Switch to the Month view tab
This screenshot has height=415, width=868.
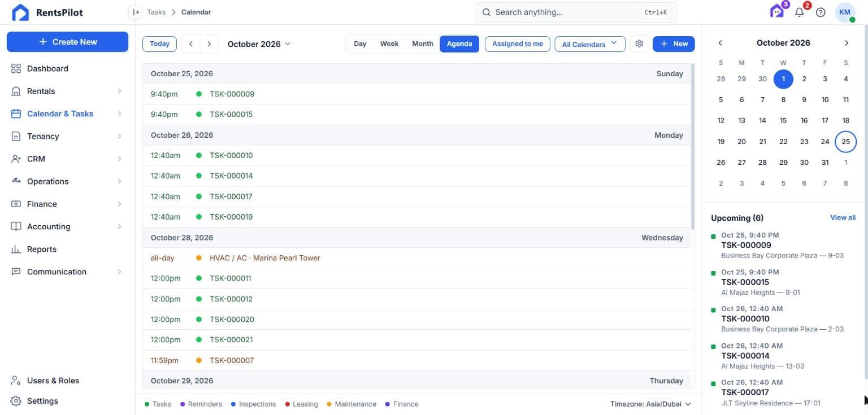(423, 44)
